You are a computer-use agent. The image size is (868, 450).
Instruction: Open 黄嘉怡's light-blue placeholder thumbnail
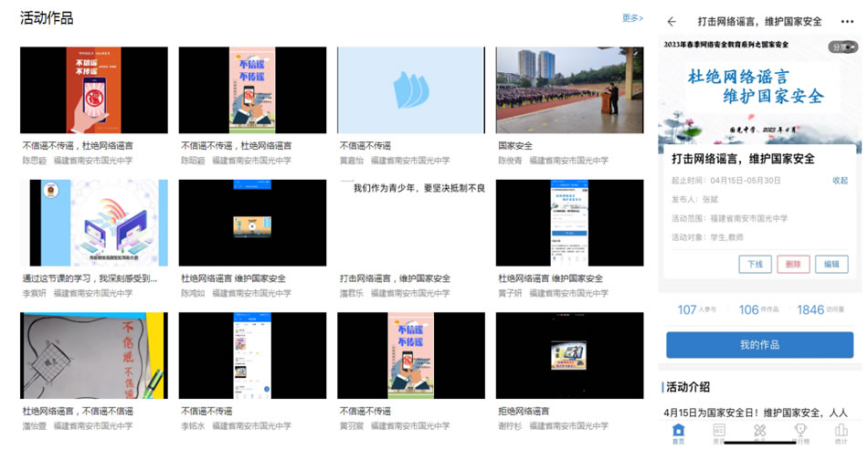411,90
